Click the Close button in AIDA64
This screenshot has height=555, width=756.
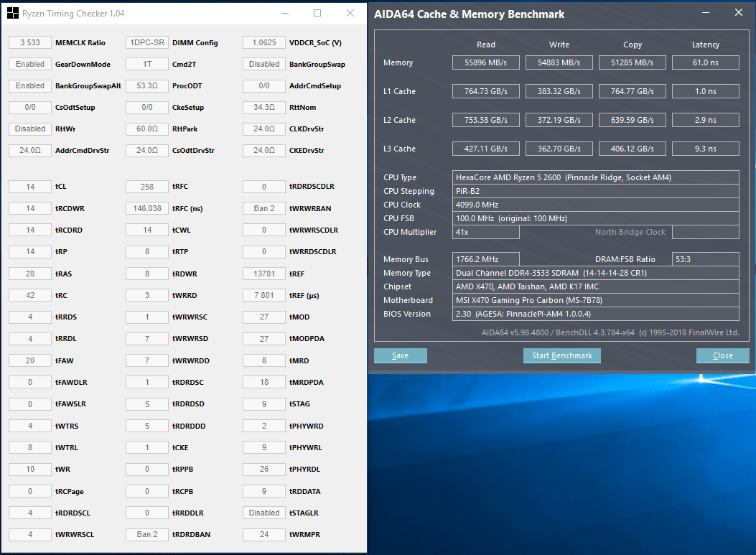pyautogui.click(x=723, y=355)
